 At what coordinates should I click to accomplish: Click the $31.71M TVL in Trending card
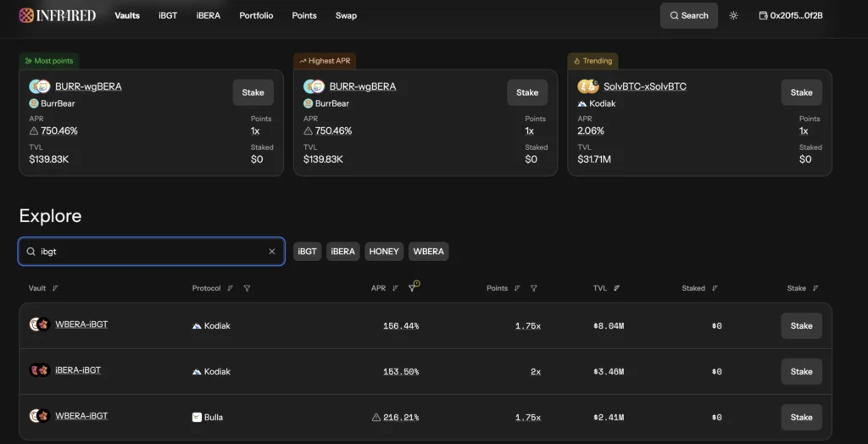[594, 159]
